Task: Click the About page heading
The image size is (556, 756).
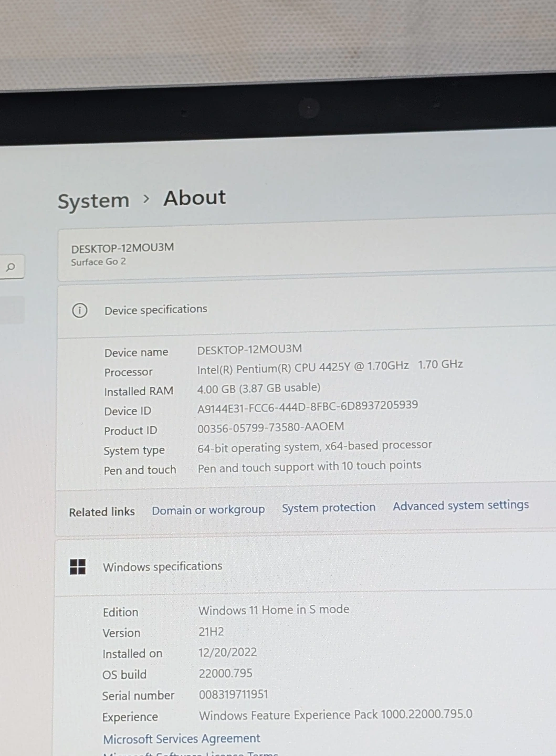Action: (195, 198)
